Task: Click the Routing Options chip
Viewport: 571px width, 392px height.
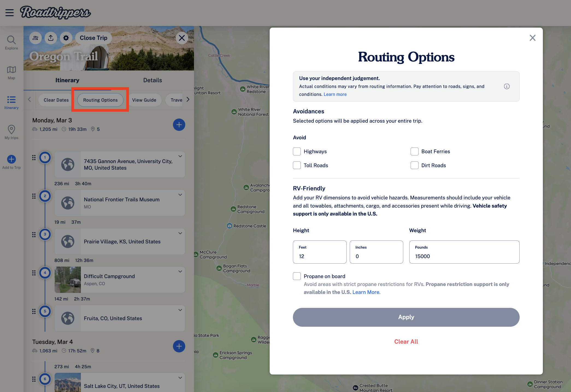Action: click(x=100, y=100)
